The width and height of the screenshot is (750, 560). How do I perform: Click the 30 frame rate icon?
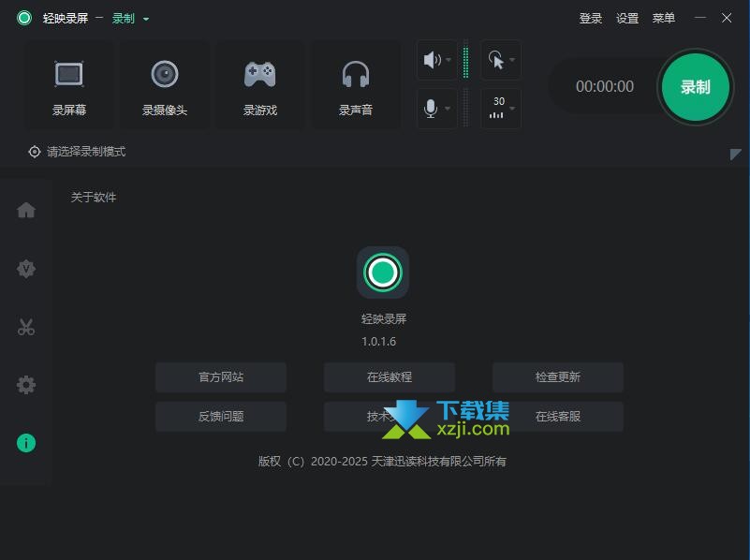click(497, 108)
